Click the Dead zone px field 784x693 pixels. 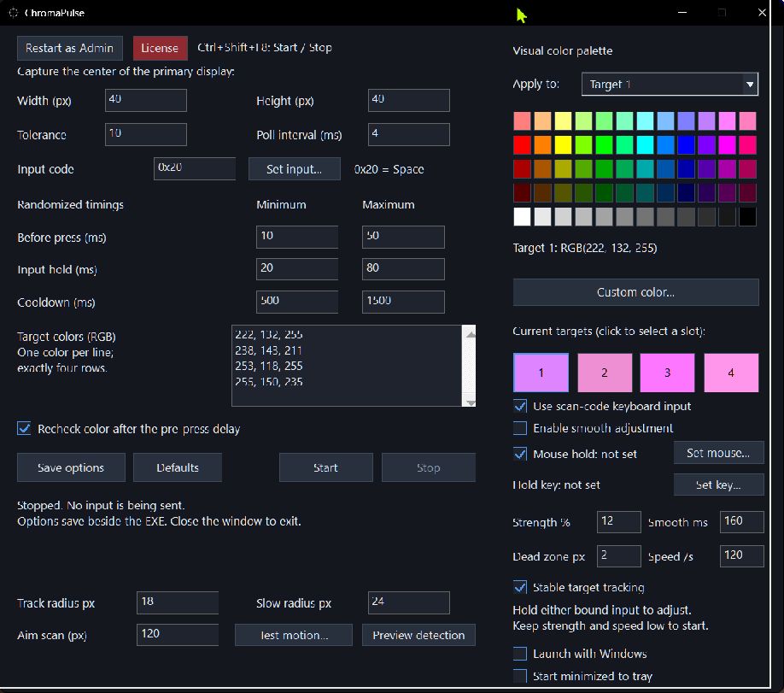tap(619, 556)
